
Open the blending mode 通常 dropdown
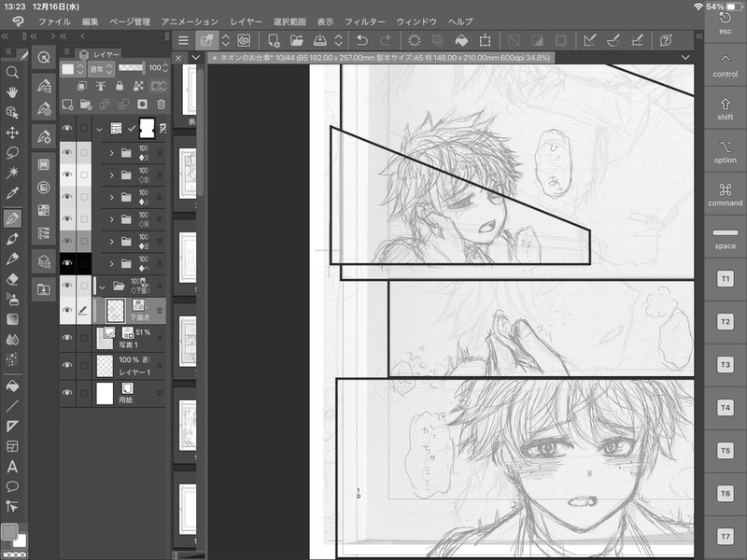(x=101, y=69)
